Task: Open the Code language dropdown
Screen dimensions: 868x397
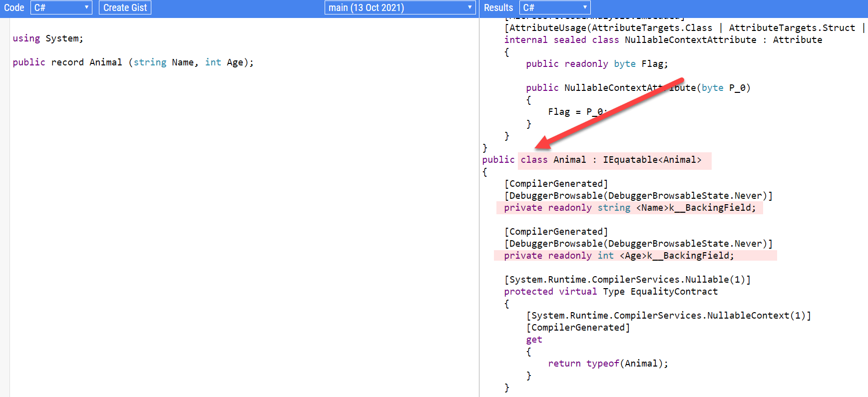Action: tap(61, 7)
